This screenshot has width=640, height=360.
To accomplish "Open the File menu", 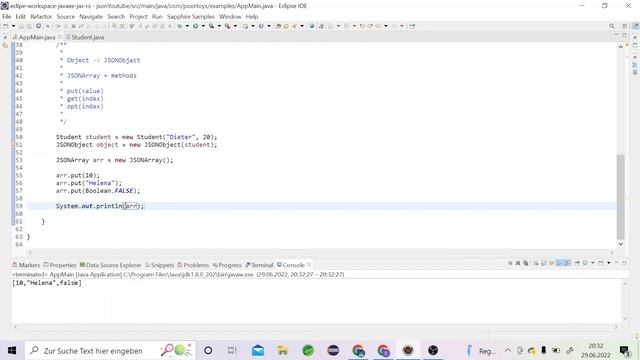I will (x=7, y=16).
